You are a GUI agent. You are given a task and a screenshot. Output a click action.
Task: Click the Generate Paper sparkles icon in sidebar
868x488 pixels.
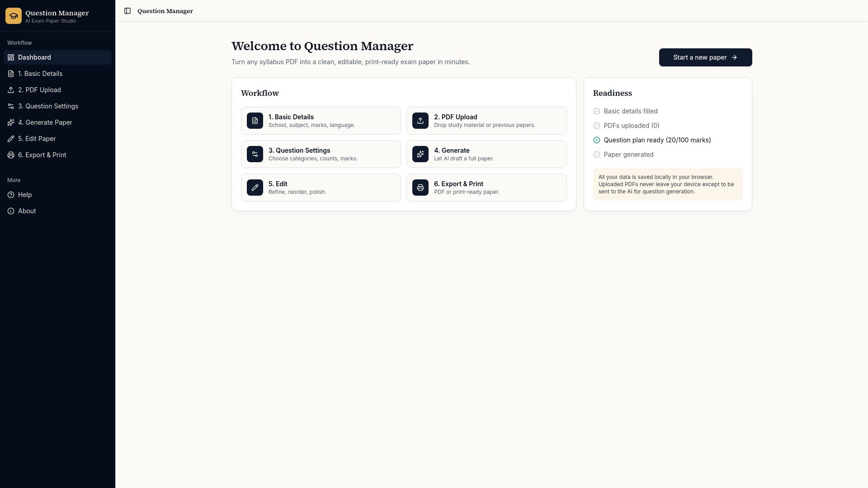(11, 122)
